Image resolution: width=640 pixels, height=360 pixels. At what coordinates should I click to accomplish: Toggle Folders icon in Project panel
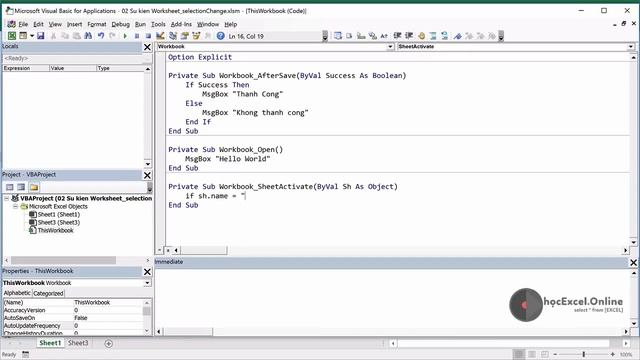tap(34, 187)
